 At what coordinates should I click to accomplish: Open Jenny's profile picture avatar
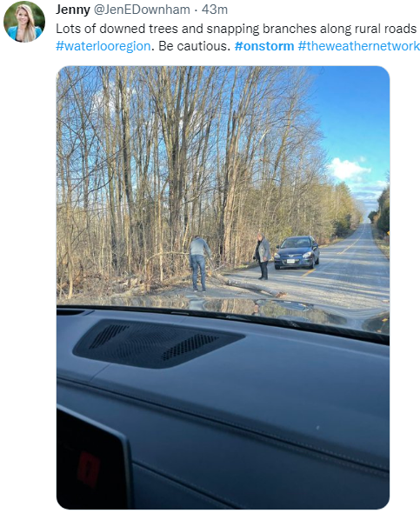point(24,22)
